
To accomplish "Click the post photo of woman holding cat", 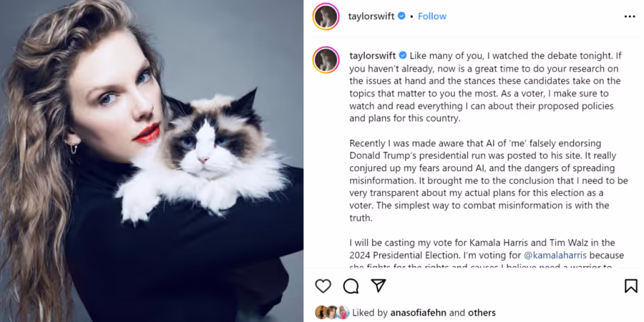I will (x=152, y=161).
